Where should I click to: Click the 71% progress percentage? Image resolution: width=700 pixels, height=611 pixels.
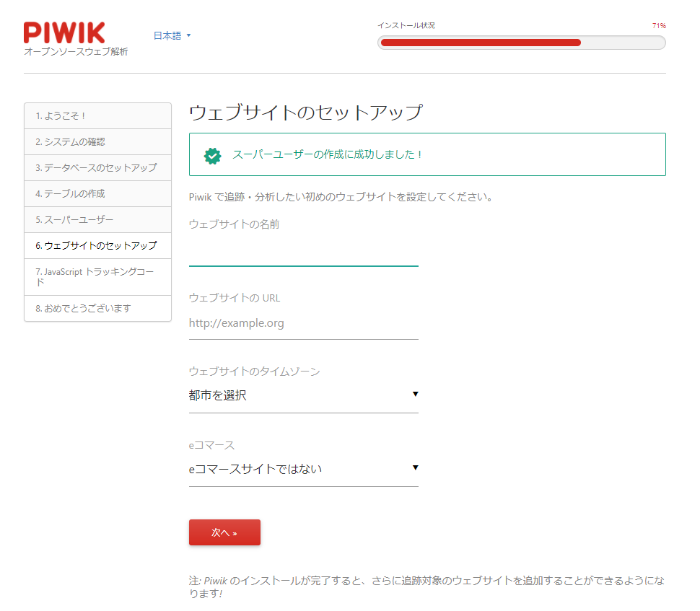click(x=659, y=25)
